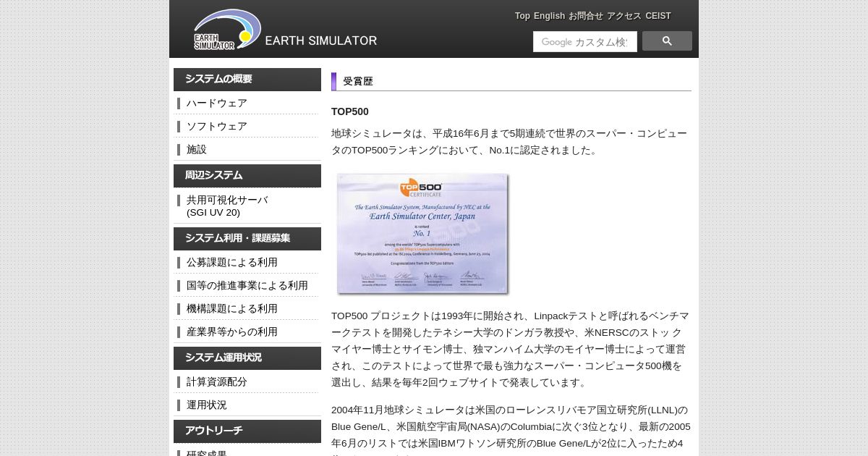Screen dimensions: 868x456
Task: Click the EARTH SIMULATOR header title text
Action: coord(321,41)
